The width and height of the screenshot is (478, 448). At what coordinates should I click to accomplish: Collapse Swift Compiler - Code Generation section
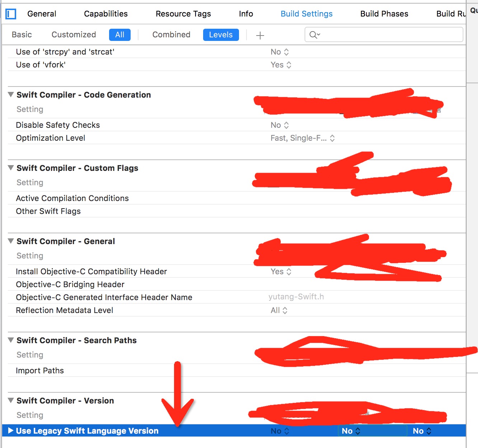pos(11,94)
